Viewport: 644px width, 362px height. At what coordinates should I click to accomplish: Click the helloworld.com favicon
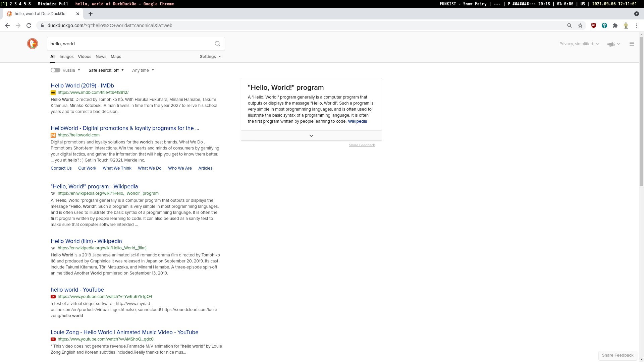click(x=53, y=135)
